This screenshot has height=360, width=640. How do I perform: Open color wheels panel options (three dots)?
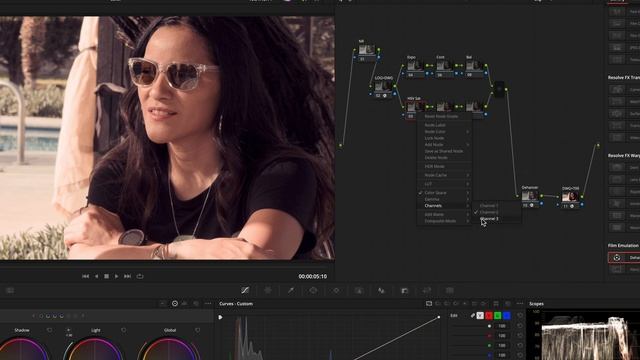[x=208, y=304]
